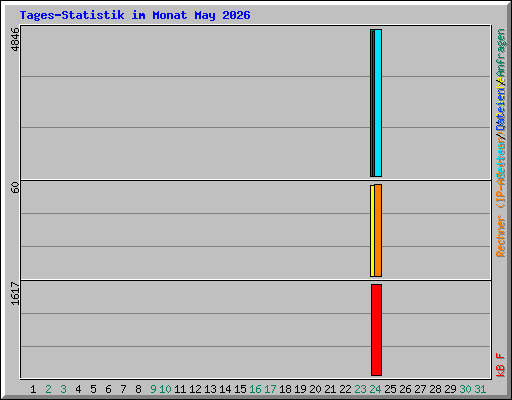Image resolution: width=512 pixels, height=400 pixels.
Task: Click day label 27 on x-axis
Action: (x=420, y=389)
